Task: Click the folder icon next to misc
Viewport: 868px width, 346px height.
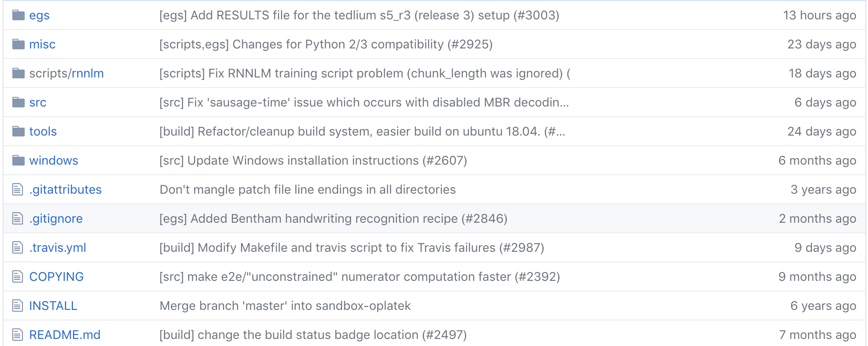Action: 18,44
